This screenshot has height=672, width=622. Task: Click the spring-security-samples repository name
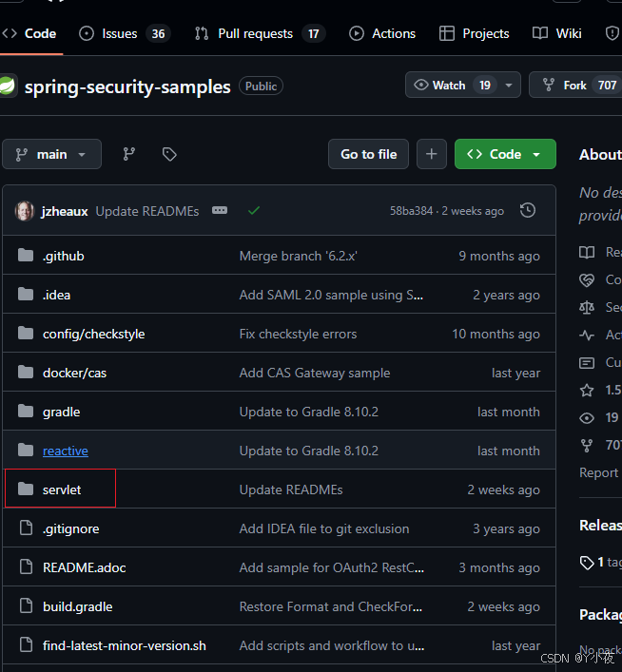(x=127, y=87)
